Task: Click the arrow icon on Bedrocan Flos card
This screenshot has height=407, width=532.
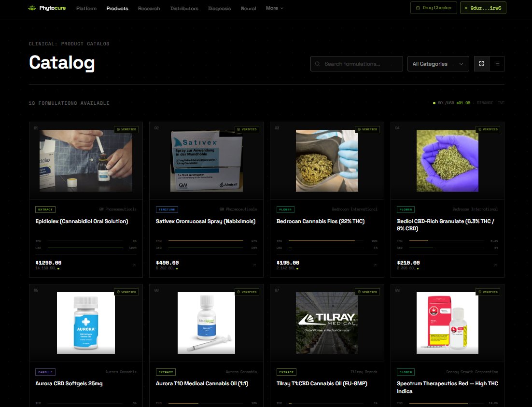Action: point(375,265)
